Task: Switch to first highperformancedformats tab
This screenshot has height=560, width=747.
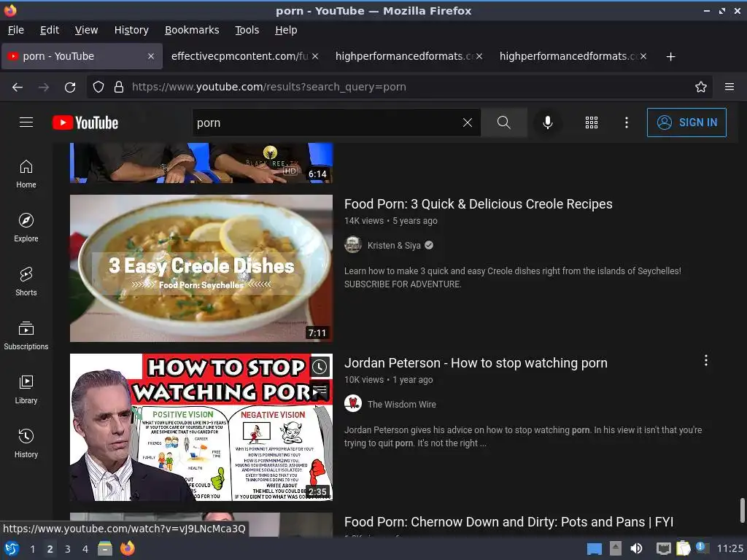Action: click(x=404, y=56)
